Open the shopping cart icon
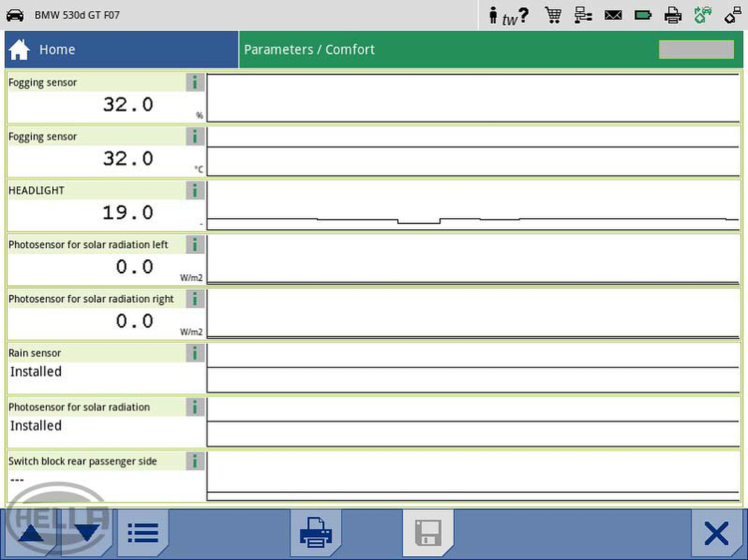748x560 pixels. point(553,15)
